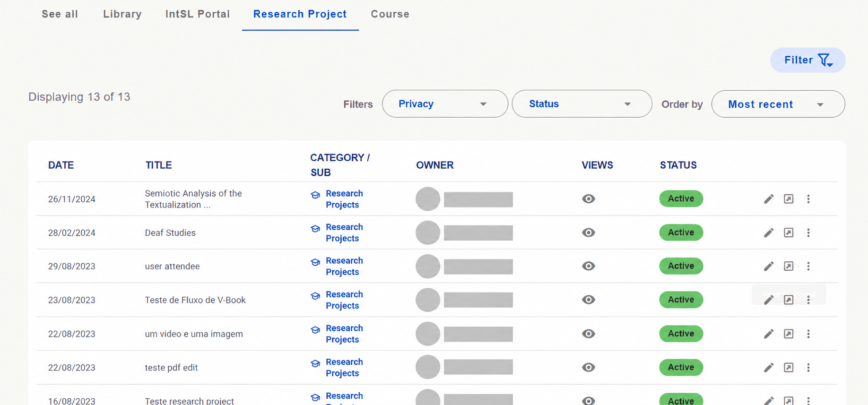
Task: Open three-dot menu for user attendee row
Action: 808,266
